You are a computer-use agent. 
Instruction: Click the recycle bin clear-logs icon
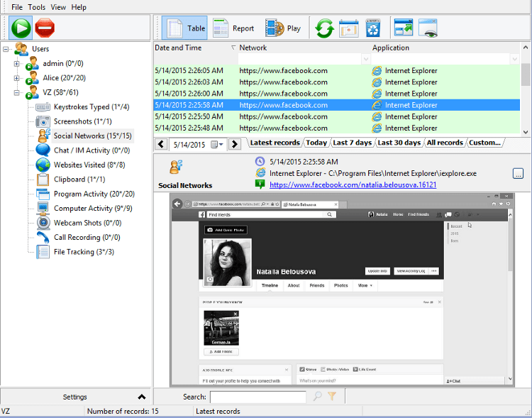pos(373,28)
